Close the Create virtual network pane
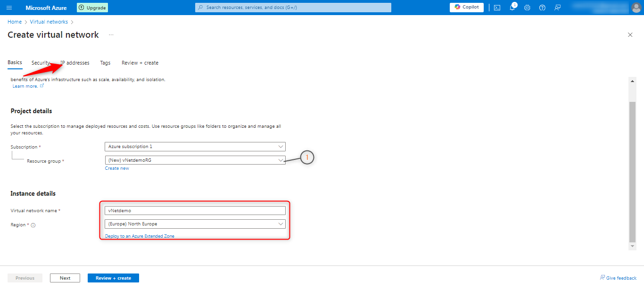Screen dimensions: 644x290 pos(630,35)
